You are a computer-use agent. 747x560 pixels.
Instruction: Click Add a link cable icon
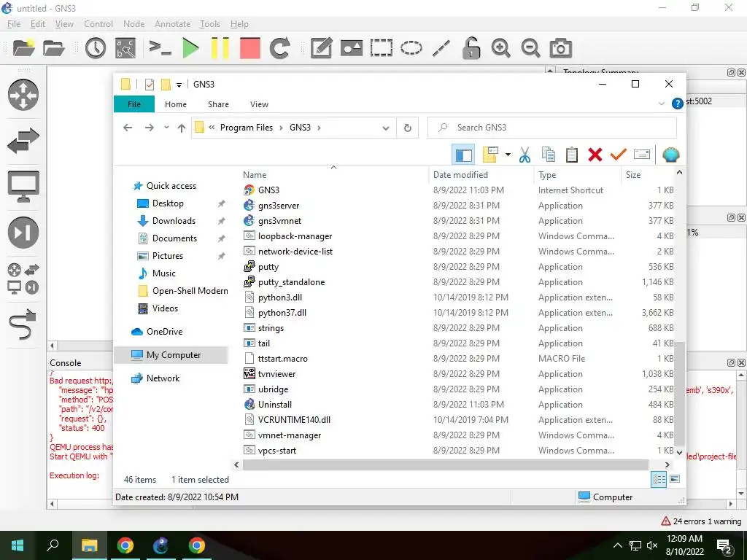(23, 324)
